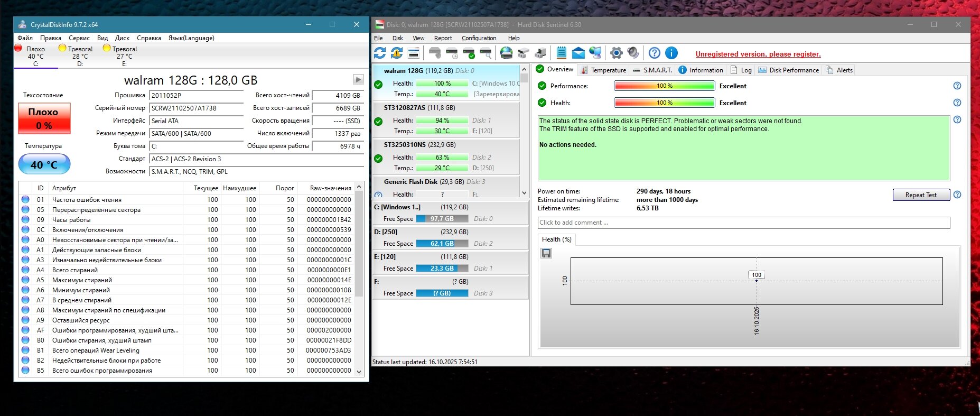Click the envelope send-report icon
Screen dimensions: 980x416
point(578,53)
